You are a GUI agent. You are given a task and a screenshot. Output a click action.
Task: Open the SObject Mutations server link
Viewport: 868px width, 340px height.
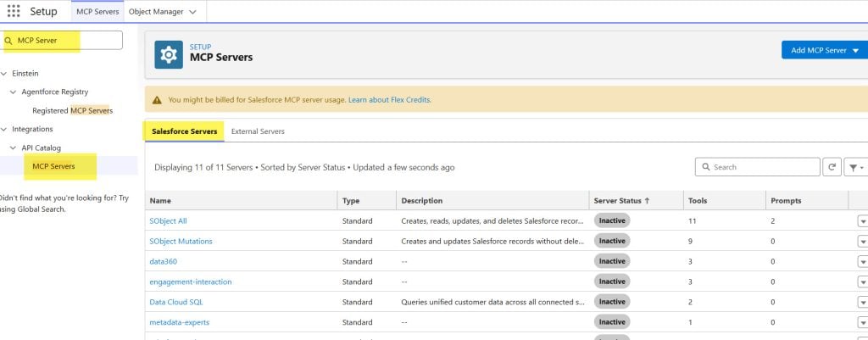click(x=181, y=242)
